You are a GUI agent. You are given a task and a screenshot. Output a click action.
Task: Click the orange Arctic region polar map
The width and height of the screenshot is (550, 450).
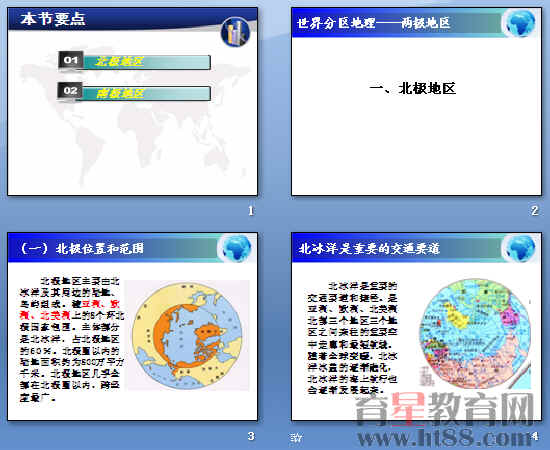click(x=187, y=335)
